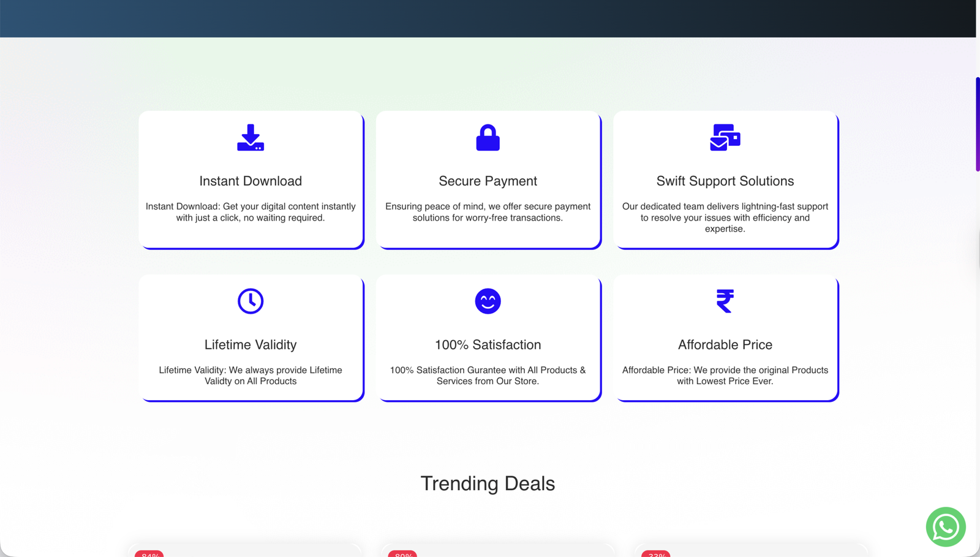Click the Trending Deals section heading
This screenshot has width=980, height=557.
[488, 483]
